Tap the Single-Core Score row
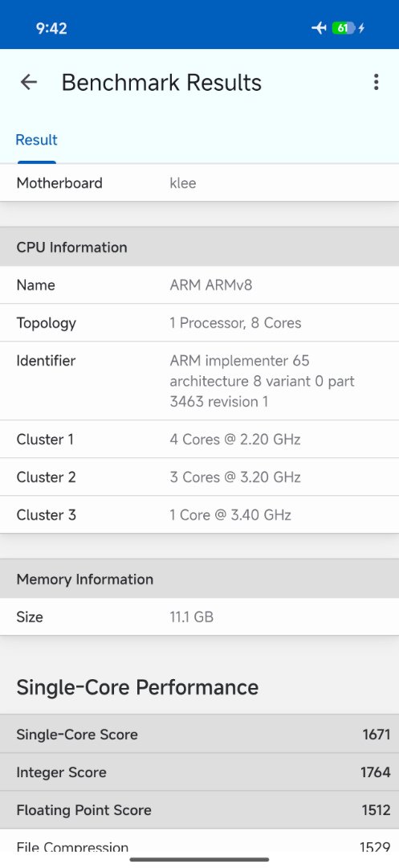This screenshot has height=868, width=399. click(x=199, y=735)
